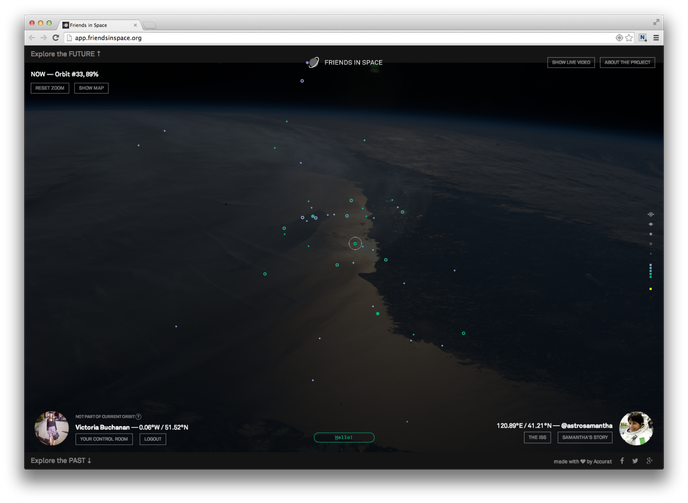Click the help question mark icon
This screenshot has width=688, height=503.
(x=139, y=417)
